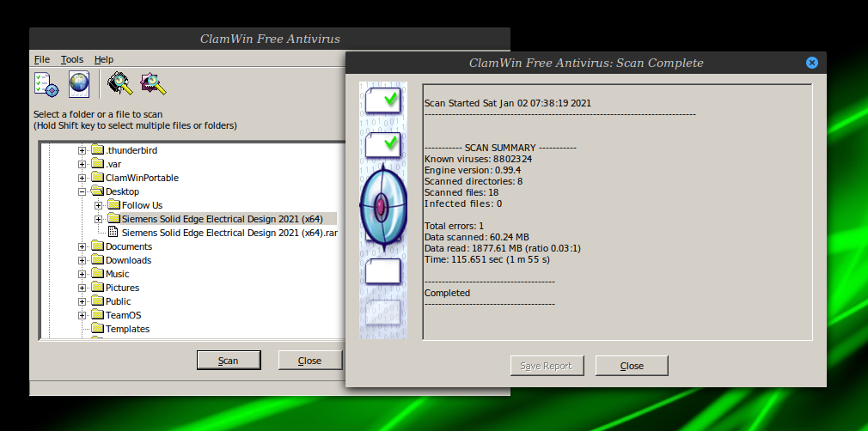868x431 pixels.
Task: Click the second checked document icon
Action: pyautogui.click(x=382, y=143)
